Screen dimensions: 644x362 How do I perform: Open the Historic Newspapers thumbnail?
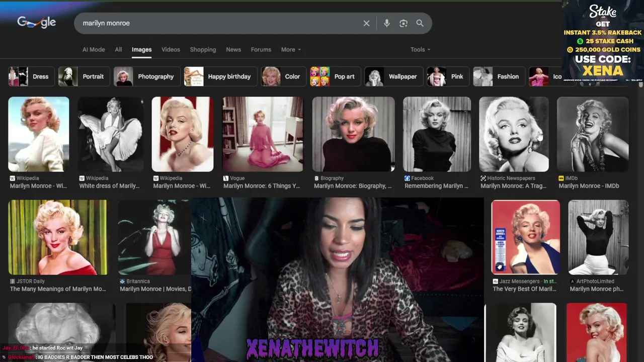click(x=514, y=134)
